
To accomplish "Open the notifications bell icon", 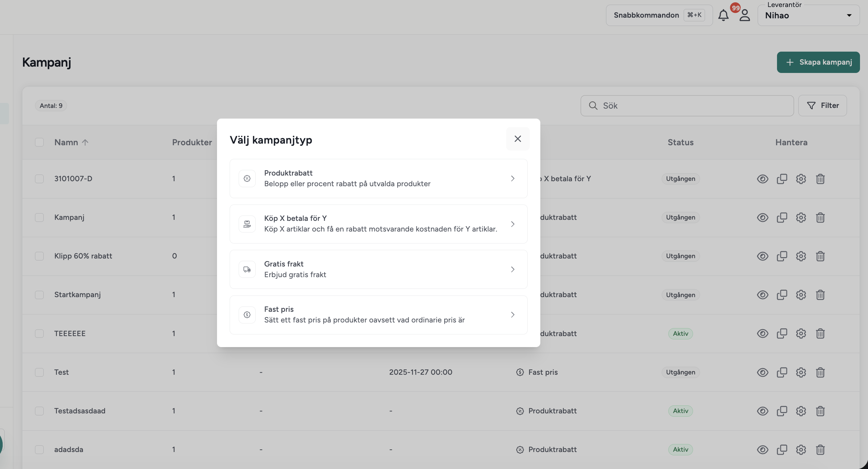I will [723, 15].
